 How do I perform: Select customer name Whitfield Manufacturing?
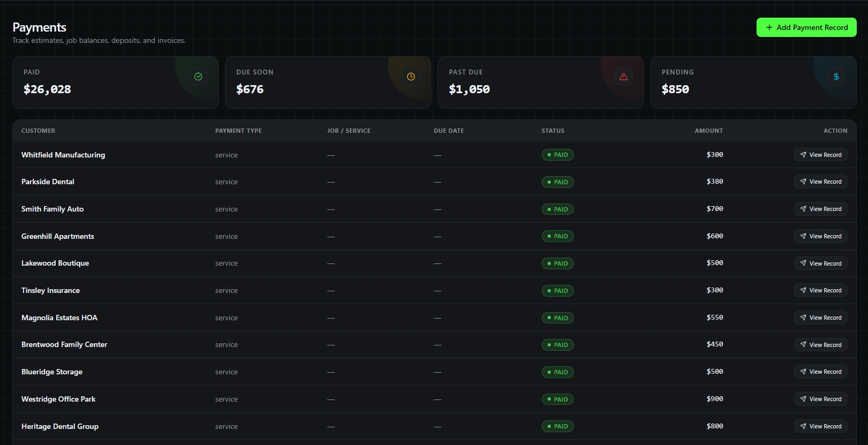(63, 155)
